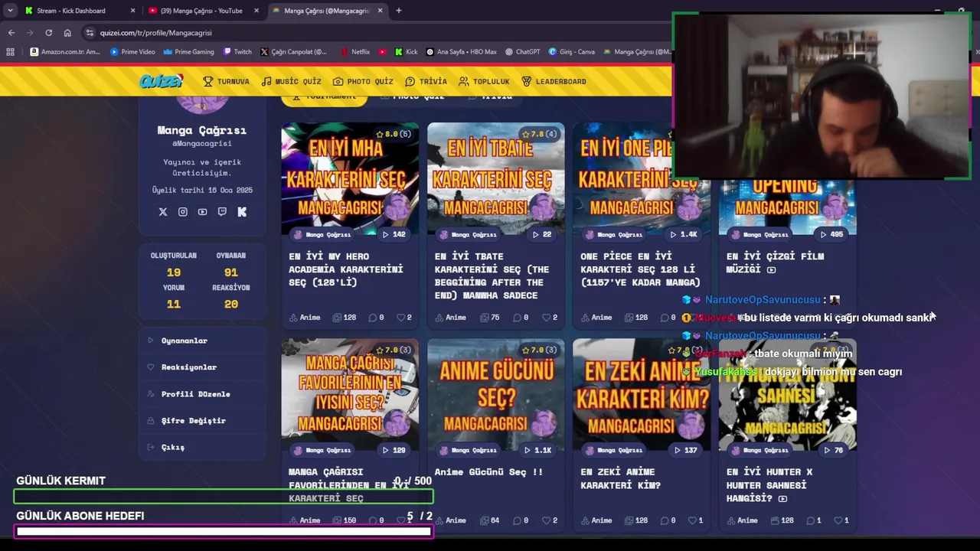980x551 pixels.
Task: Click play count 137 on En Zeki card
Action: 684,450
